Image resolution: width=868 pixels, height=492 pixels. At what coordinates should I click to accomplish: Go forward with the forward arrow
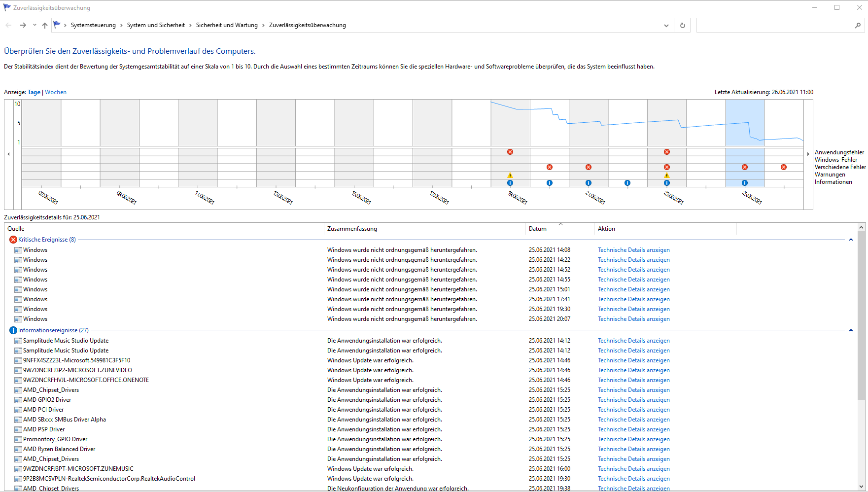point(23,25)
